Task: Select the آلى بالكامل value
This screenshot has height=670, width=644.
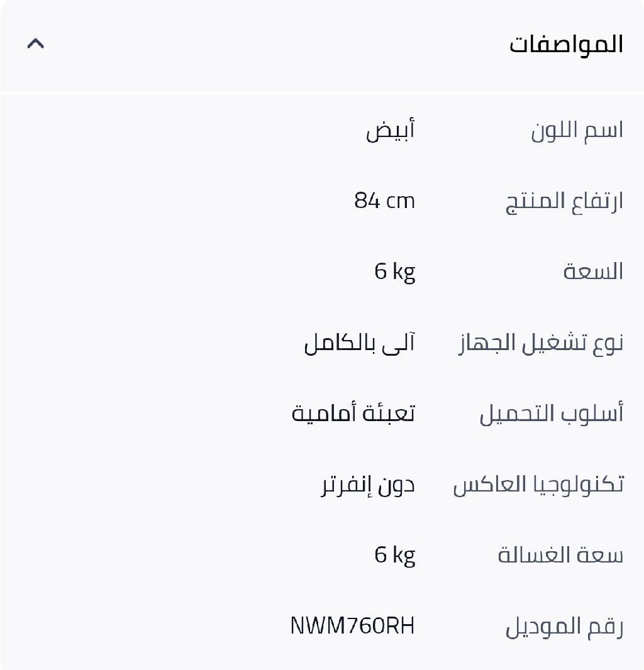Action: [x=360, y=343]
